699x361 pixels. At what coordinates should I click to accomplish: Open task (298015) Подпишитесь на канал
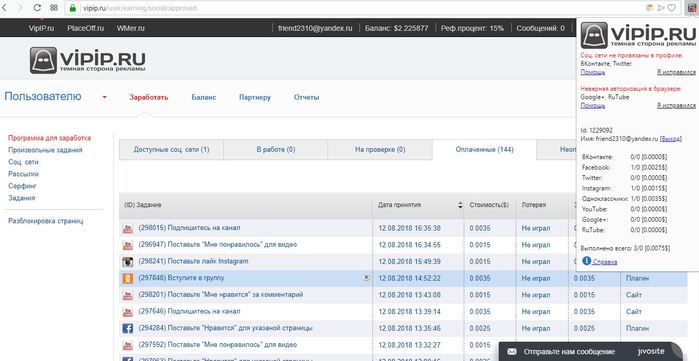189,228
